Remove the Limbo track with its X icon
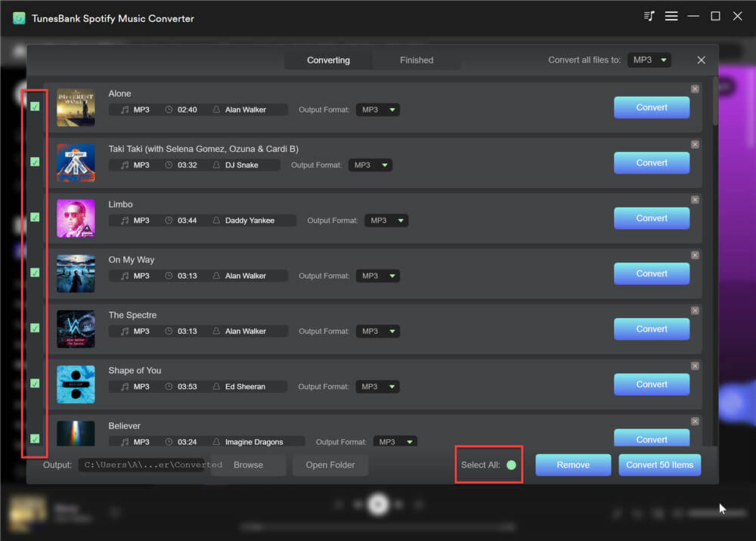756x541 pixels. (x=695, y=200)
